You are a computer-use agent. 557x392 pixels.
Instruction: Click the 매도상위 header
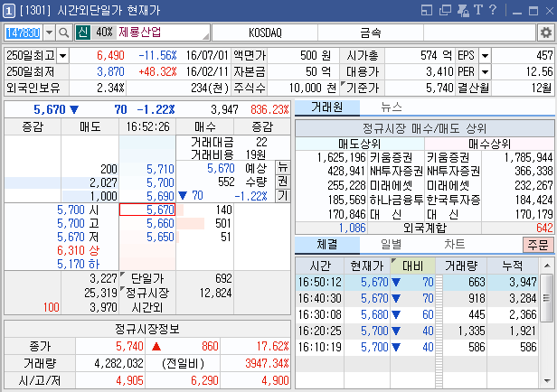tap(360, 144)
